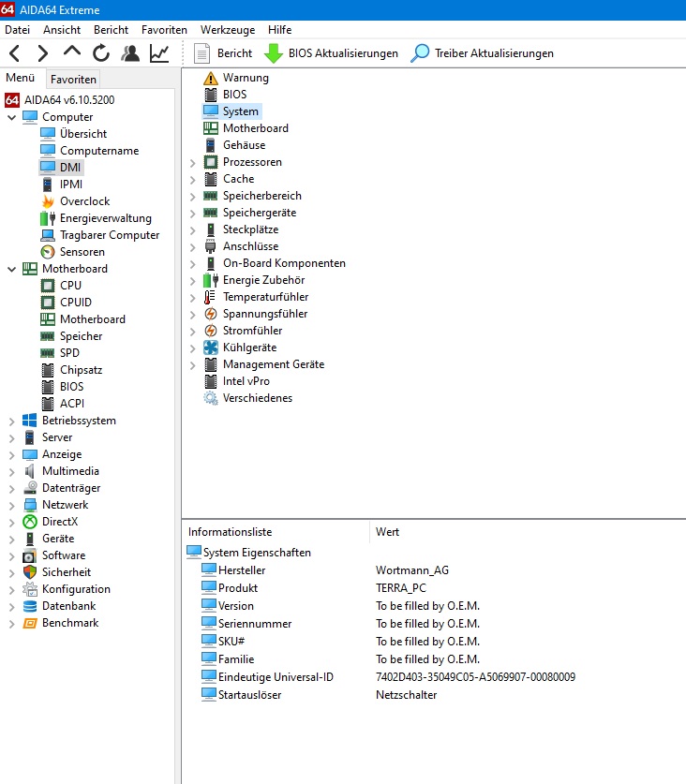Viewport: 686px width, 784px height.
Task: Expand the DirectX tree node
Action: tap(12, 523)
